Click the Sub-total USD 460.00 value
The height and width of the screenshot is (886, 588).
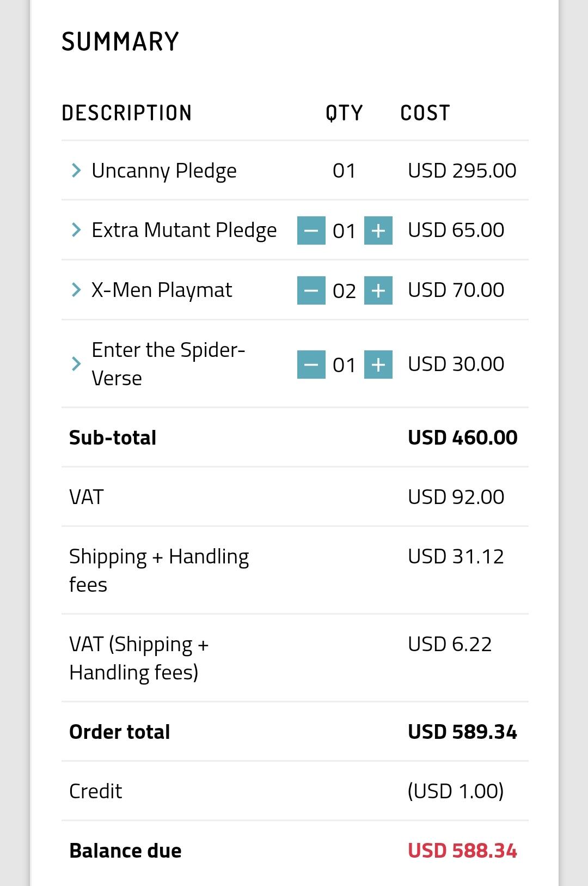(x=462, y=438)
